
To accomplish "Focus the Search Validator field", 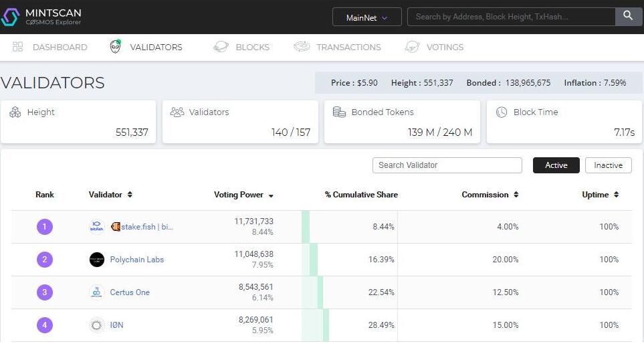I will [447, 165].
